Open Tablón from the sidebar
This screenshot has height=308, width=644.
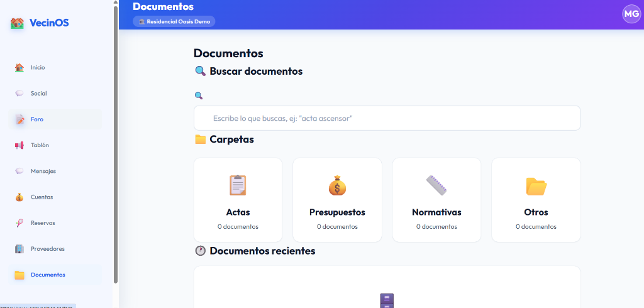click(x=55, y=145)
